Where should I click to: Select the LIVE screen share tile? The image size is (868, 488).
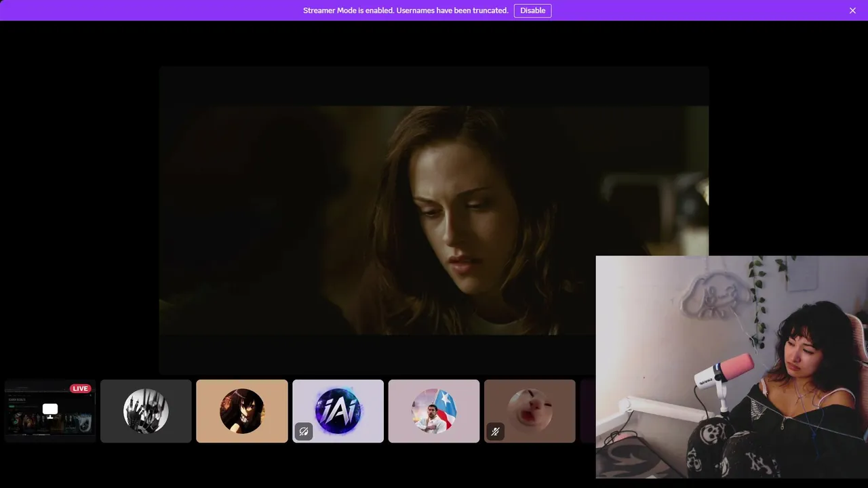(50, 411)
